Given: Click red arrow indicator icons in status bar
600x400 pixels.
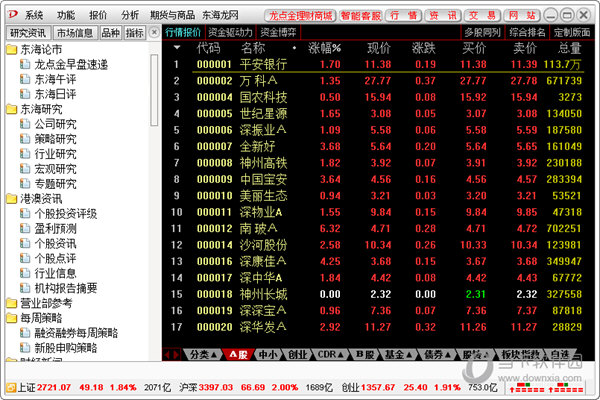Looking at the screenshot, I should pyautogui.click(x=546, y=388).
